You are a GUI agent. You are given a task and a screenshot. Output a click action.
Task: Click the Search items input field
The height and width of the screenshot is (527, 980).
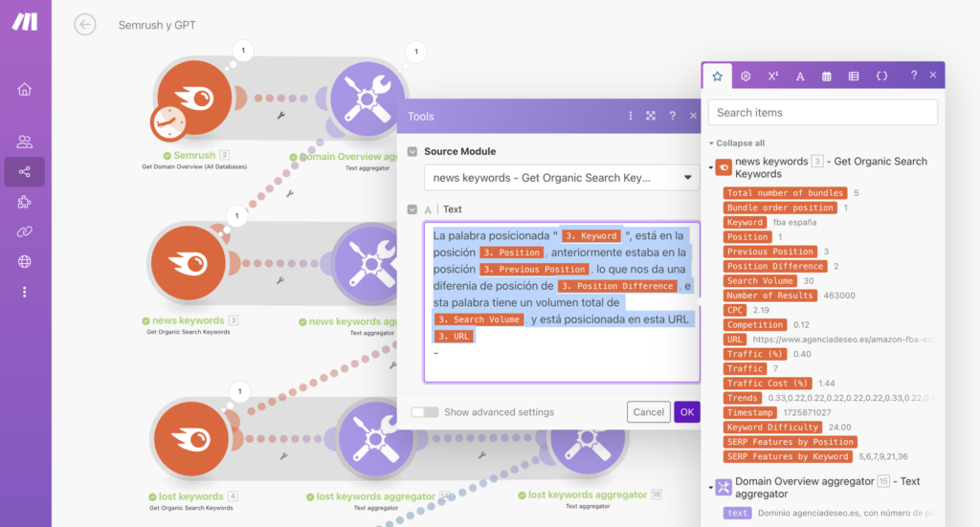point(822,112)
